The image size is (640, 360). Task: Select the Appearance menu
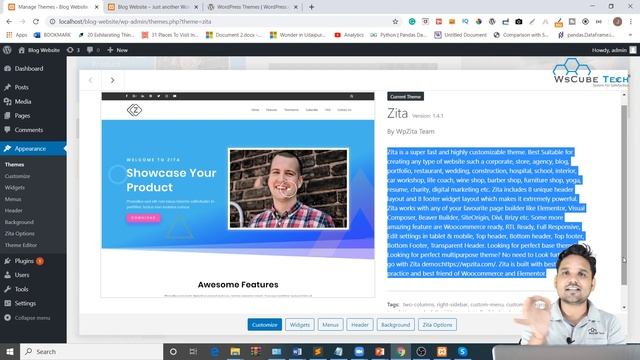click(x=30, y=149)
